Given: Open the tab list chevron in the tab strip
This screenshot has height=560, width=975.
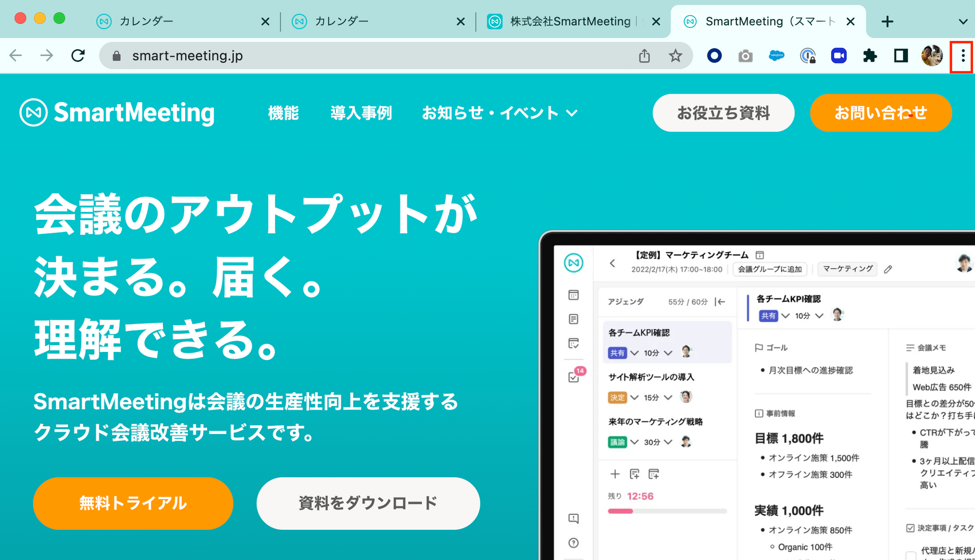Looking at the screenshot, I should (x=963, y=21).
